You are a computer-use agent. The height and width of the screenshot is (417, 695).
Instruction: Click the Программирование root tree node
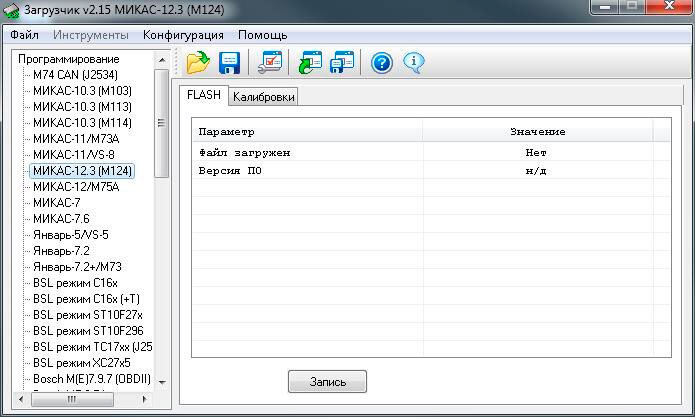click(68, 59)
